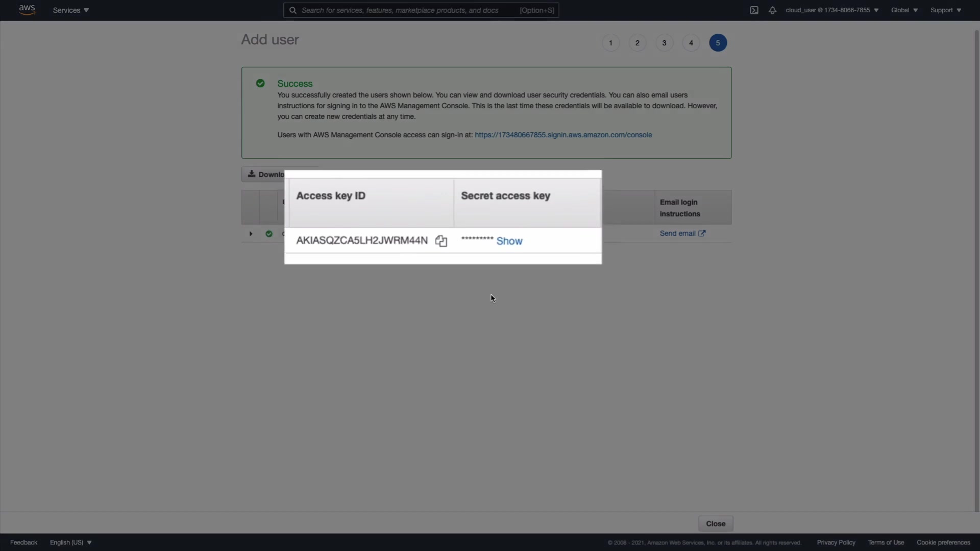
Task: Open the Services dropdown menu
Action: pyautogui.click(x=70, y=10)
